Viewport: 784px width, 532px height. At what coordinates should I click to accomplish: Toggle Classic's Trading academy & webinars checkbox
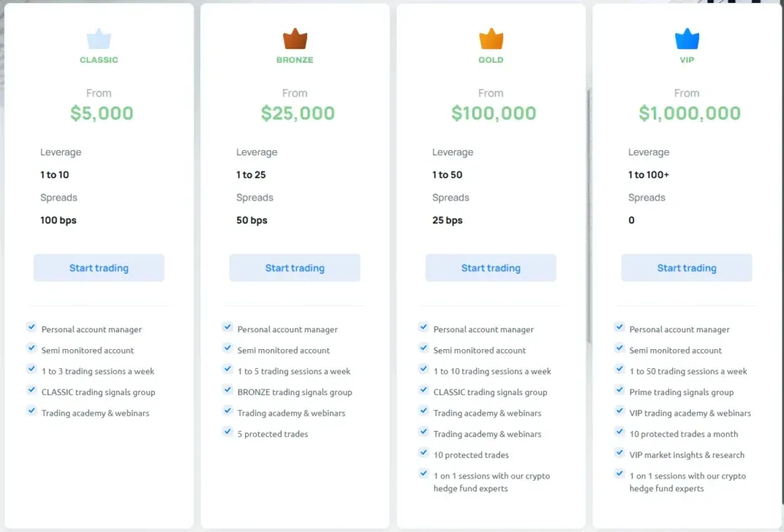pos(31,411)
